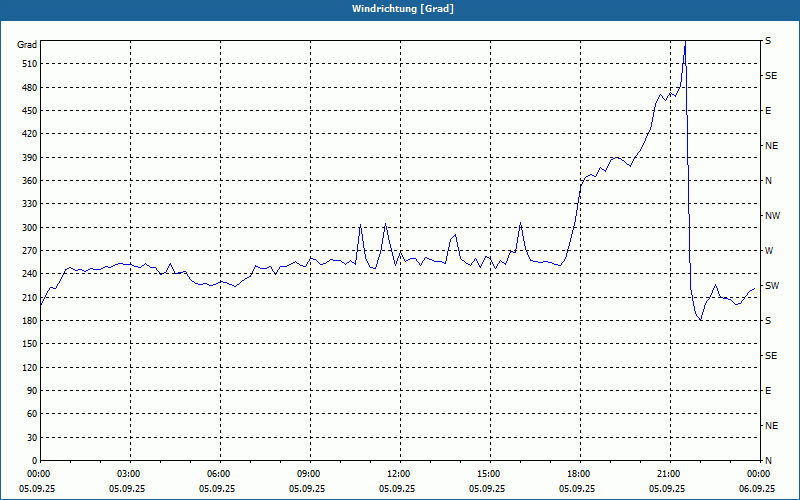Select the 03:00 time marker
This screenshot has height=500, width=800.
[x=129, y=474]
